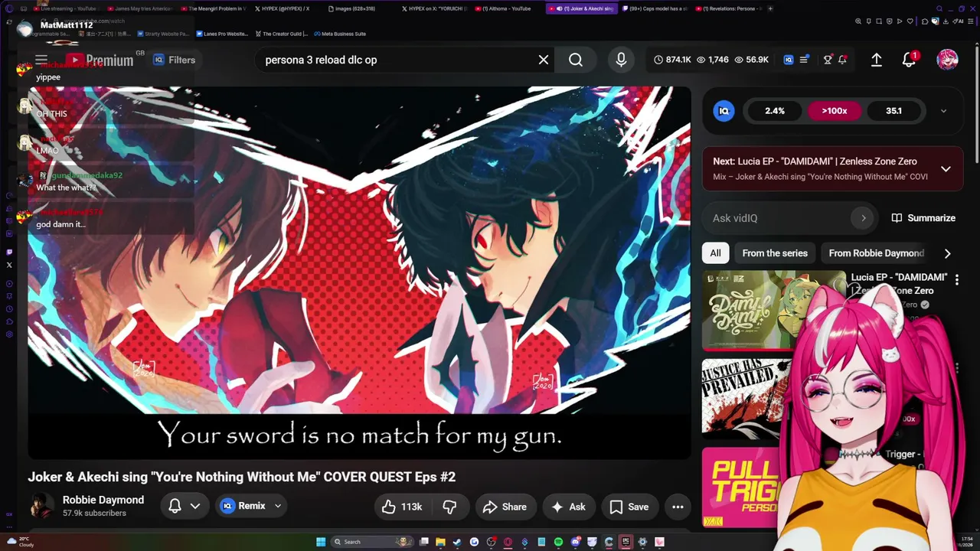This screenshot has width=980, height=551.
Task: Open Robbie Daymond channel avatar
Action: coord(41,506)
